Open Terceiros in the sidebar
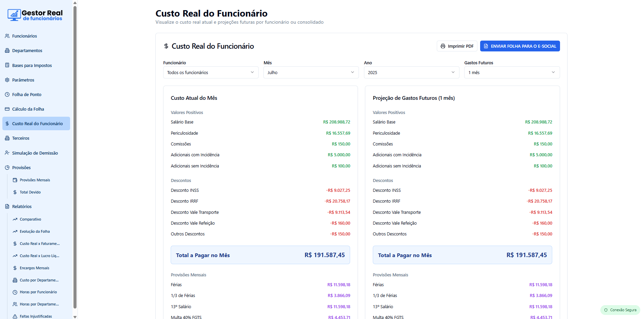This screenshot has height=319, width=644. [x=36, y=138]
